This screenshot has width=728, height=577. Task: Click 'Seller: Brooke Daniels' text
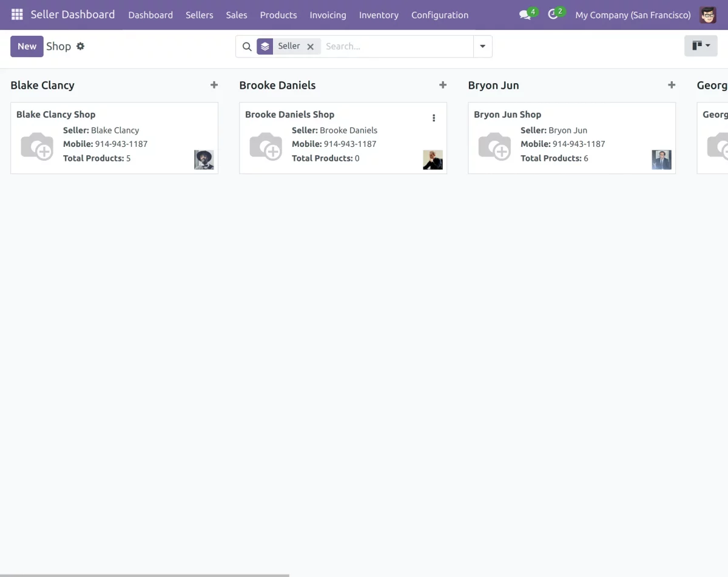tap(335, 130)
